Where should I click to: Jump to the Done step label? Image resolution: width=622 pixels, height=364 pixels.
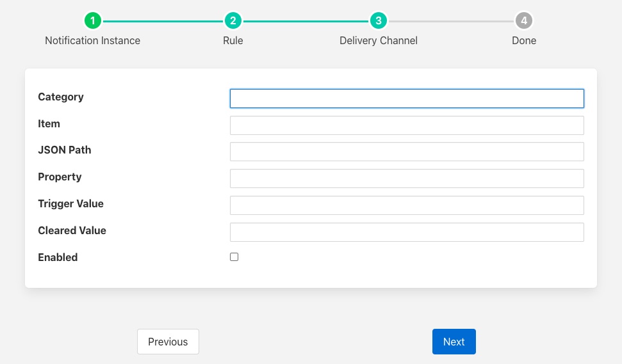[x=524, y=40]
